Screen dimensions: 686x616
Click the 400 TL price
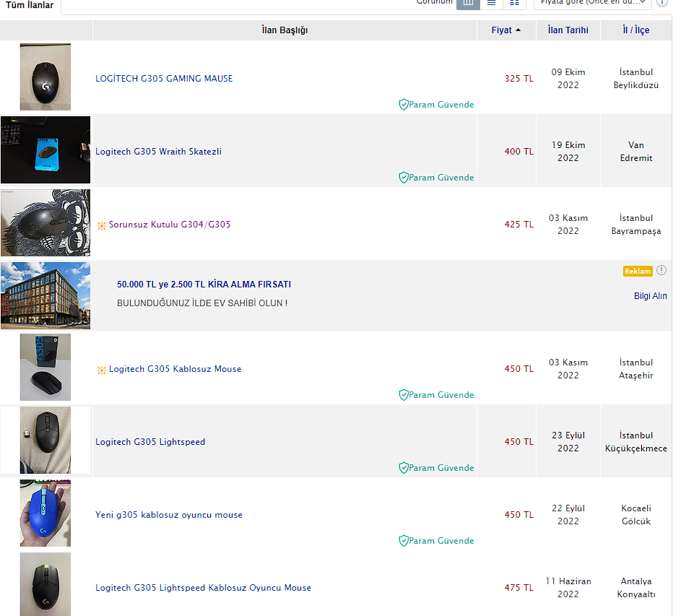pyautogui.click(x=519, y=152)
